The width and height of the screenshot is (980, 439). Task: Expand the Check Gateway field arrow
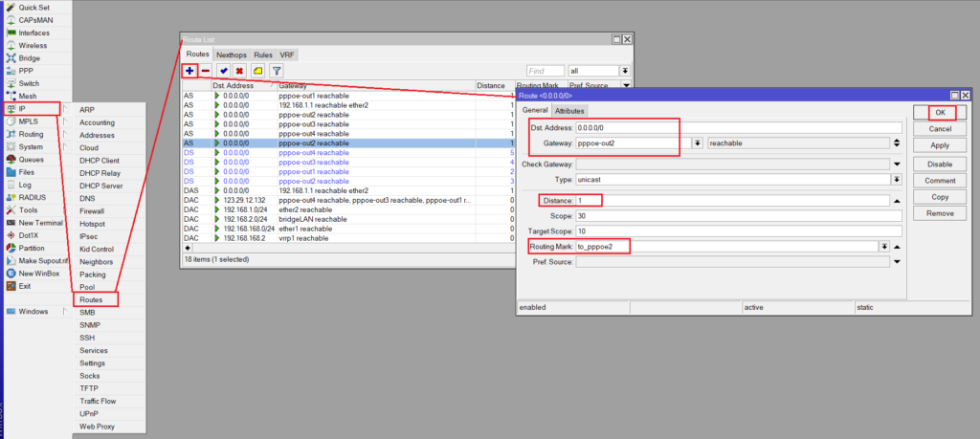(897, 164)
